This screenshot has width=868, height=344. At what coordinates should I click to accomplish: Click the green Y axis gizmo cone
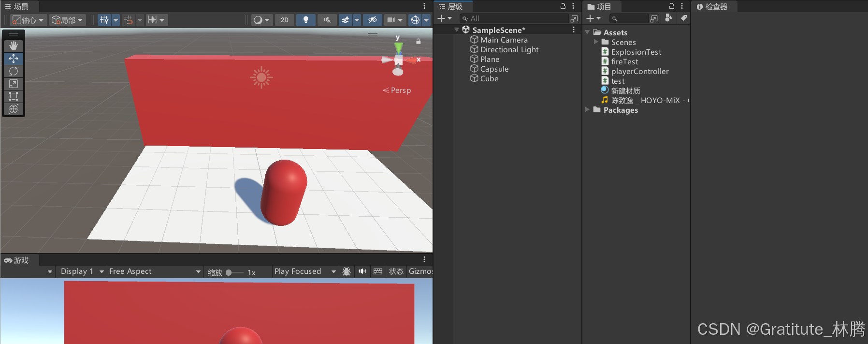[x=398, y=47]
